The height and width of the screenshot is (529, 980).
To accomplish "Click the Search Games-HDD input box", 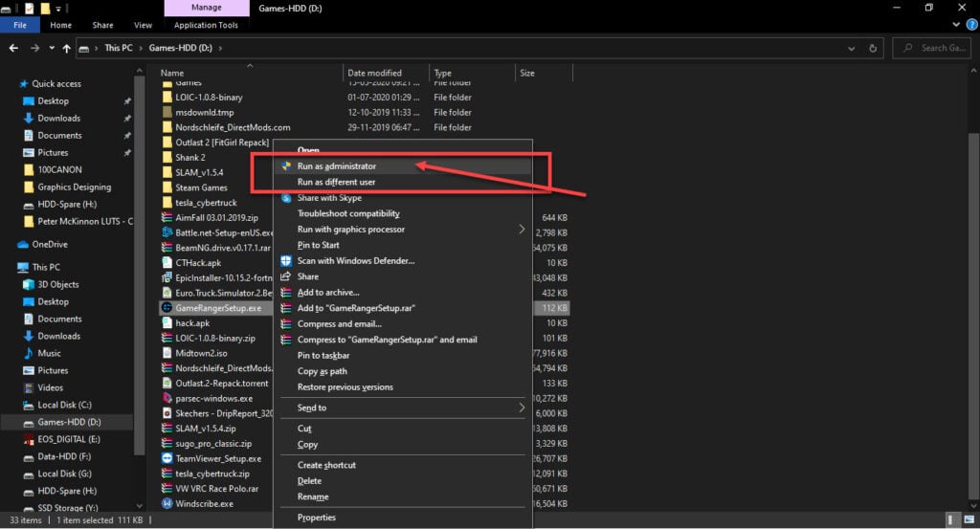I will pyautogui.click(x=931, y=48).
